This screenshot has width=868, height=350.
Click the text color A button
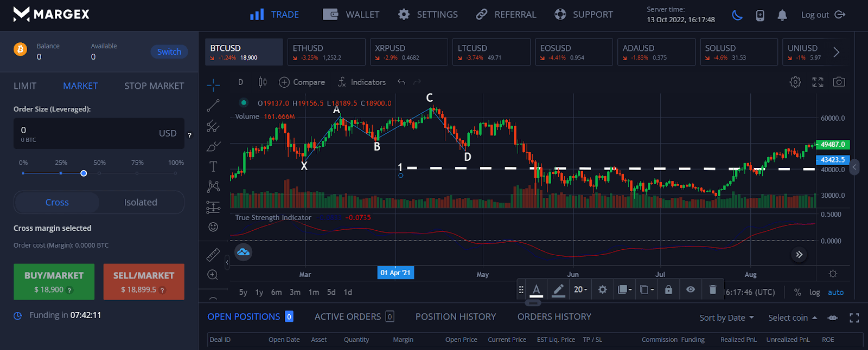tap(536, 290)
